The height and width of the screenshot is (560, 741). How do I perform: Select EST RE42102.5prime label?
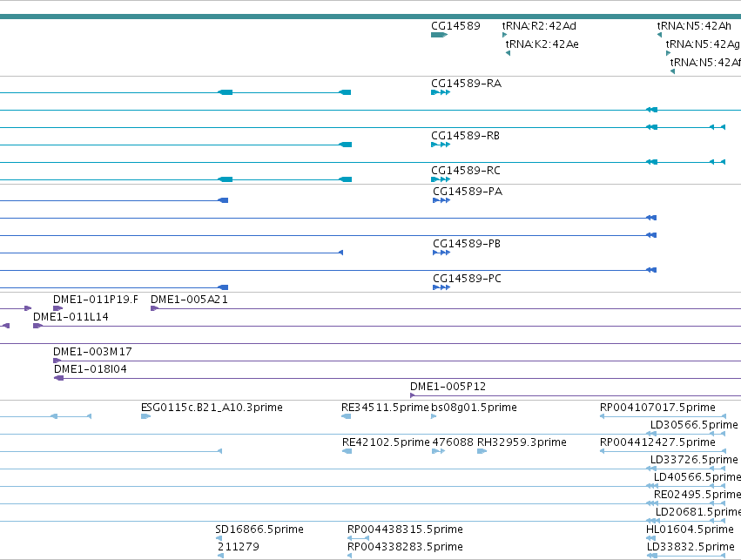[386, 442]
